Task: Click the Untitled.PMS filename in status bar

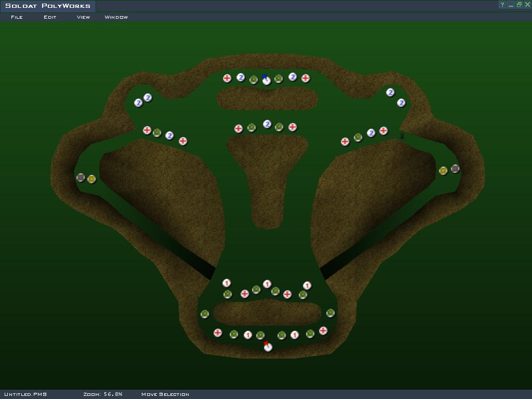Action: [25, 394]
